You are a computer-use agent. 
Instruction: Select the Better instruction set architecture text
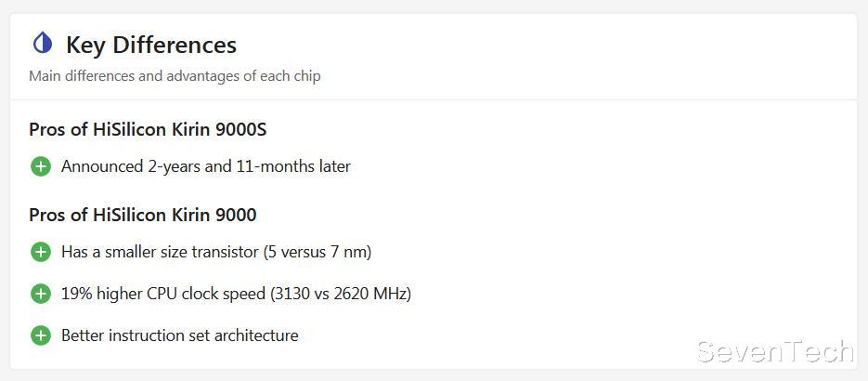pos(180,335)
